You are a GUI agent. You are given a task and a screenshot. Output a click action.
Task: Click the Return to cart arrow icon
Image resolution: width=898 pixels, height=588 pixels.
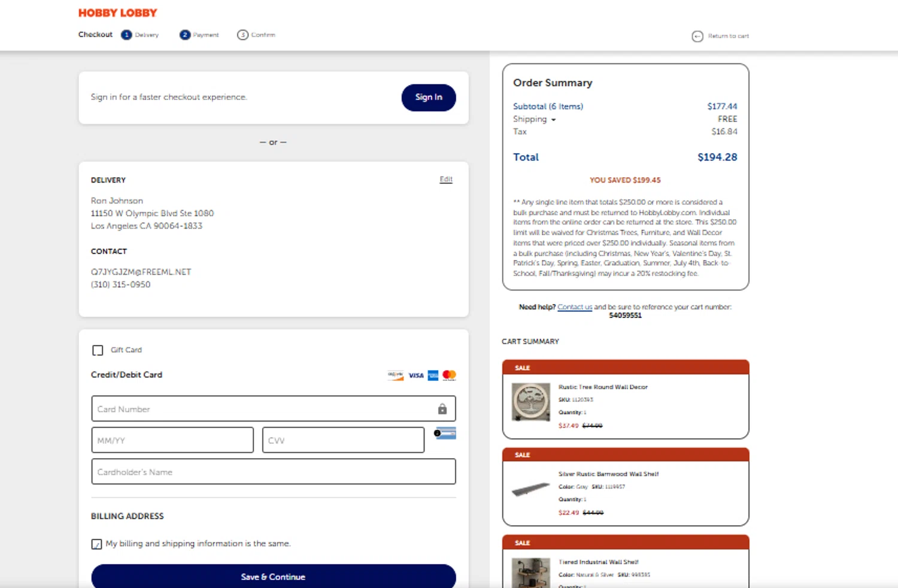point(697,36)
